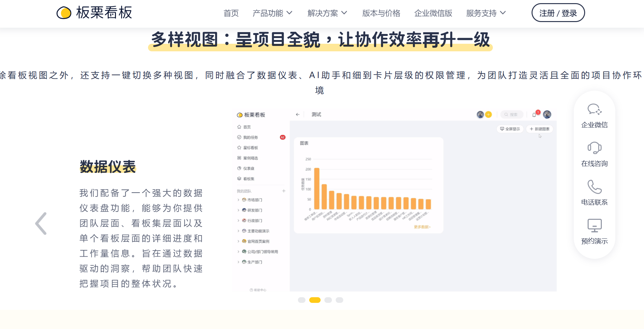
Task: Click the 全屏显示 button in the demo
Action: (x=510, y=129)
